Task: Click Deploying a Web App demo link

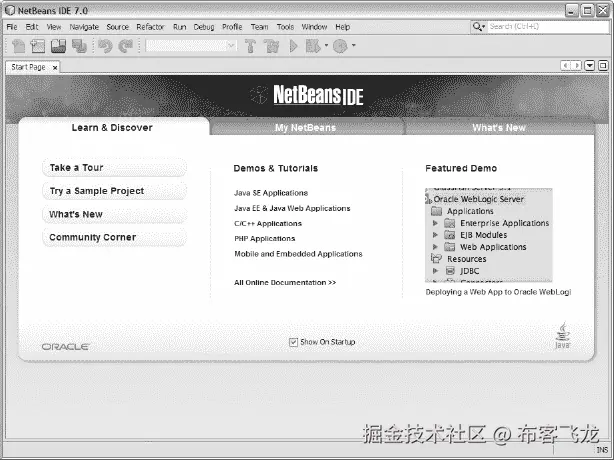Action: point(498,292)
